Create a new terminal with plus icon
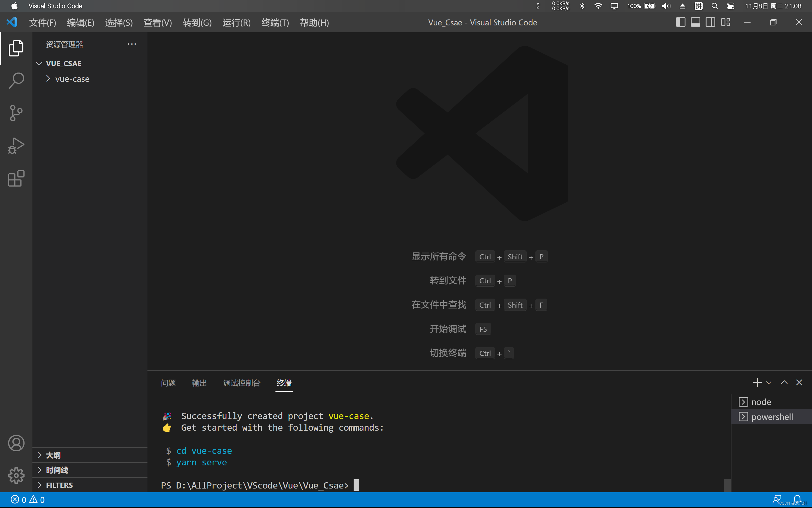Image resolution: width=812 pixels, height=508 pixels. point(757,382)
